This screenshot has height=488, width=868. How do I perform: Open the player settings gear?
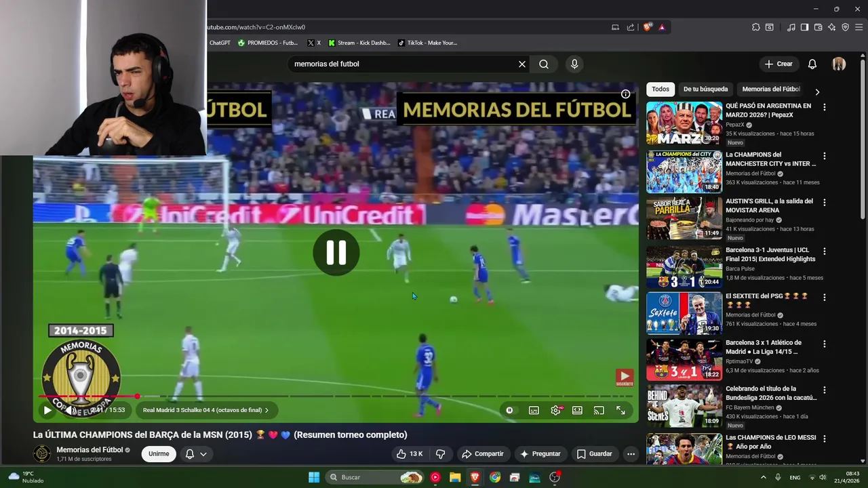click(x=555, y=410)
